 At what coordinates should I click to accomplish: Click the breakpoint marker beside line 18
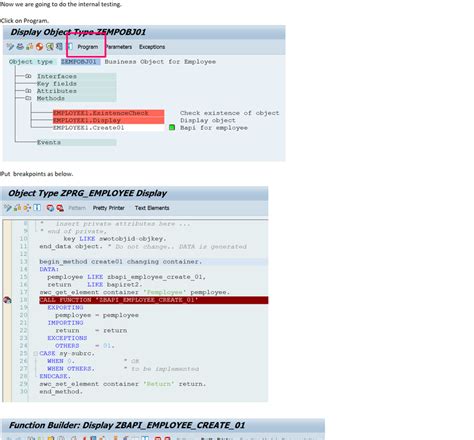7,300
